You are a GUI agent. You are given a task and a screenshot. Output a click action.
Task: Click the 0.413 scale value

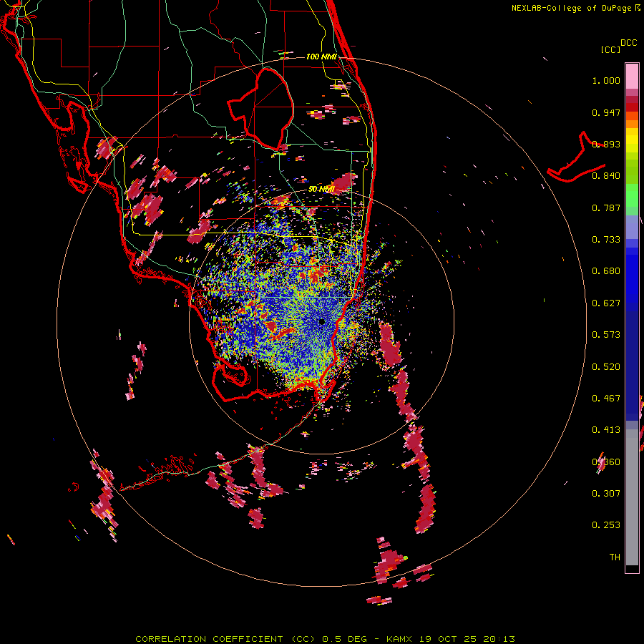pyautogui.click(x=606, y=430)
